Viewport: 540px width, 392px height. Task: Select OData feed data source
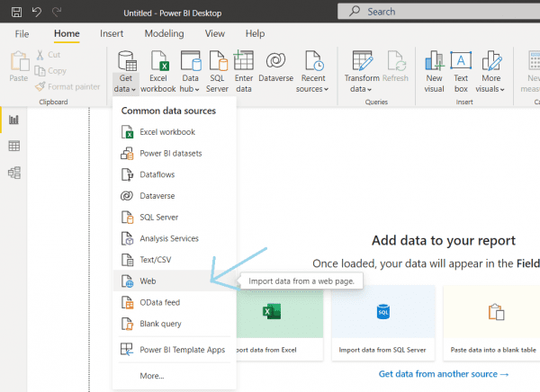[175, 302]
